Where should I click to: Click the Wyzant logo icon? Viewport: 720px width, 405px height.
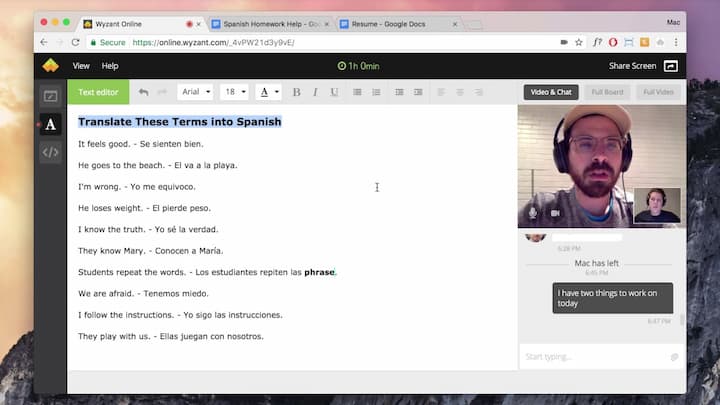coord(51,66)
